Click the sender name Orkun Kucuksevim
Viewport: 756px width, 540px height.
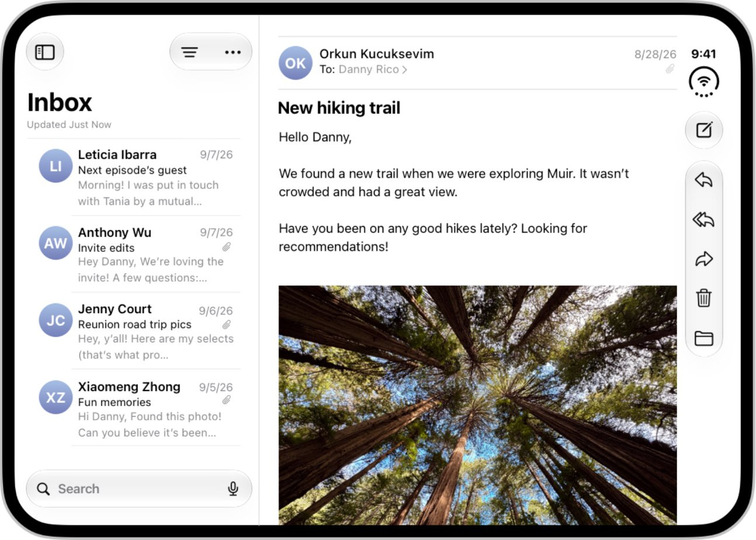pyautogui.click(x=377, y=54)
